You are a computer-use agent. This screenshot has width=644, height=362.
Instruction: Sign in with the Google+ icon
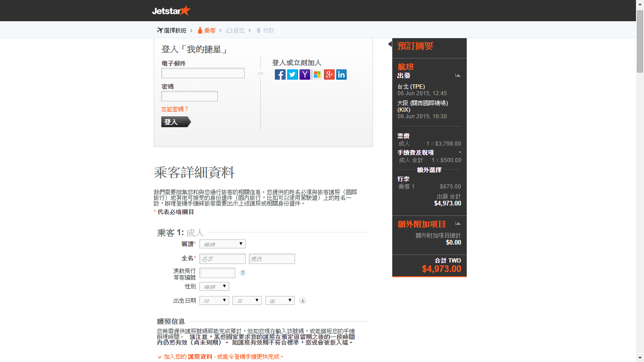click(329, 74)
